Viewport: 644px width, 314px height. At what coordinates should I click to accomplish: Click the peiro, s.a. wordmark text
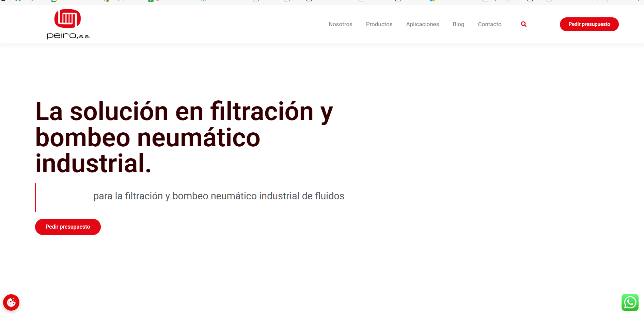click(x=68, y=35)
